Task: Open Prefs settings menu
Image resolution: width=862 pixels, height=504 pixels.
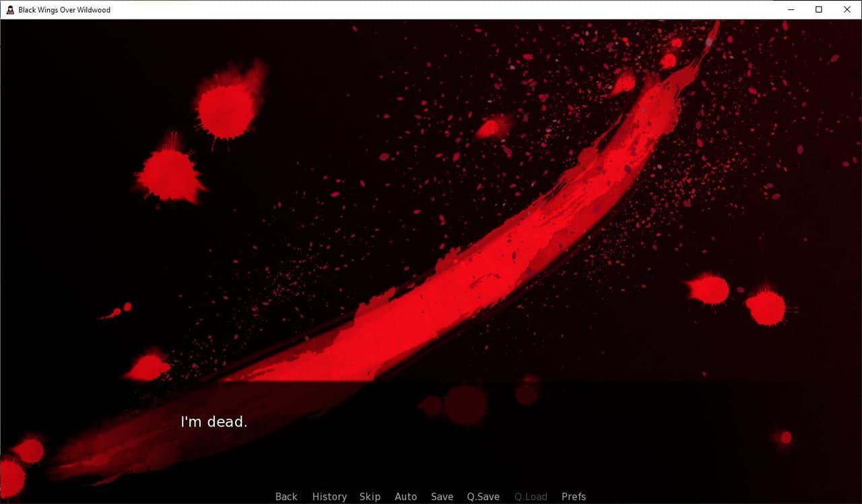Action: click(574, 497)
